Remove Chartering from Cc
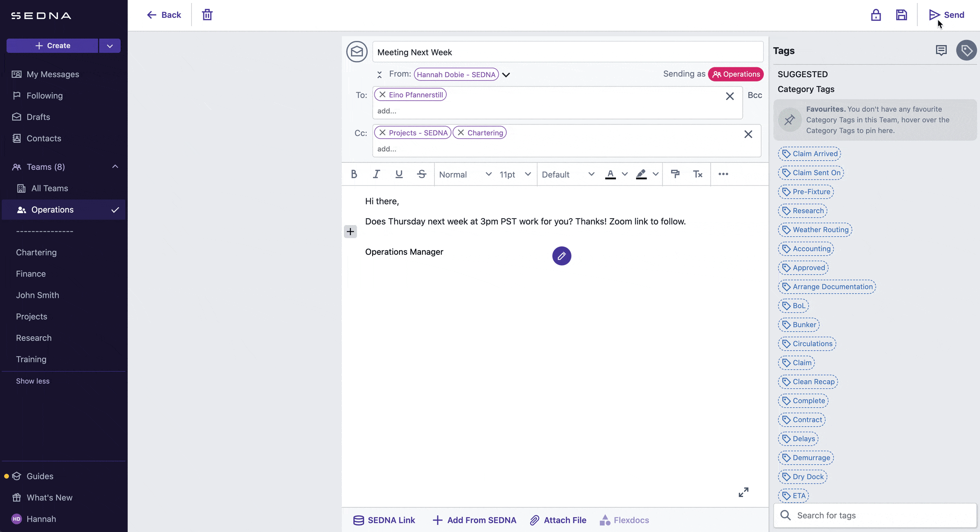Screen dimensions: 980x532 tap(461, 133)
